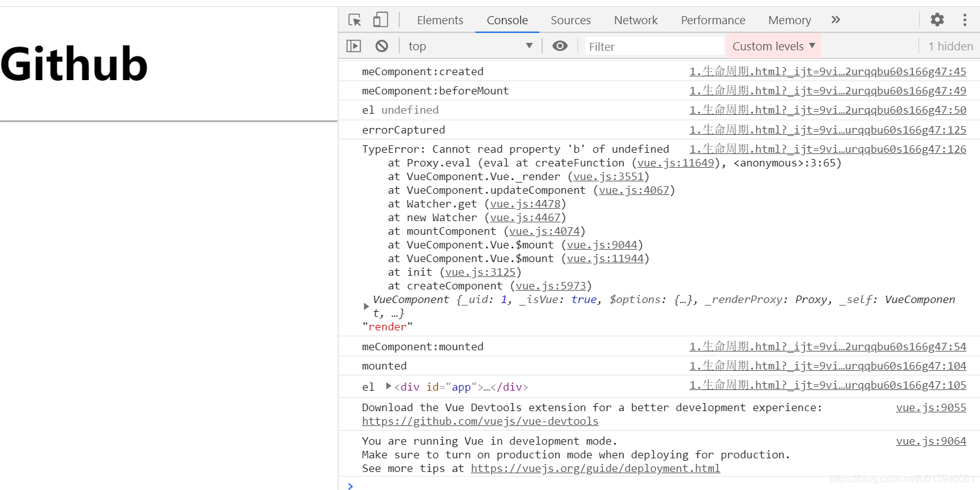
Task: Click the console prompt input line
Action: [658, 486]
